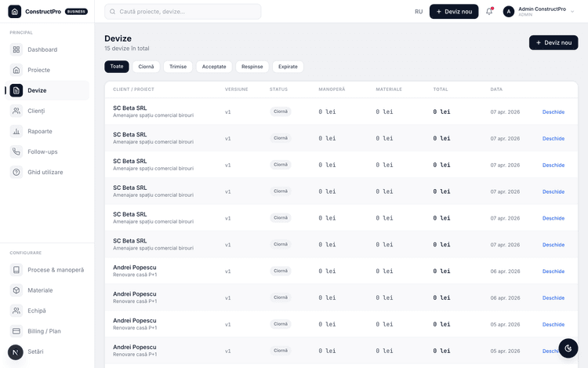
Task: Focus the Caută proiecte, devize search field
Action: (x=183, y=12)
